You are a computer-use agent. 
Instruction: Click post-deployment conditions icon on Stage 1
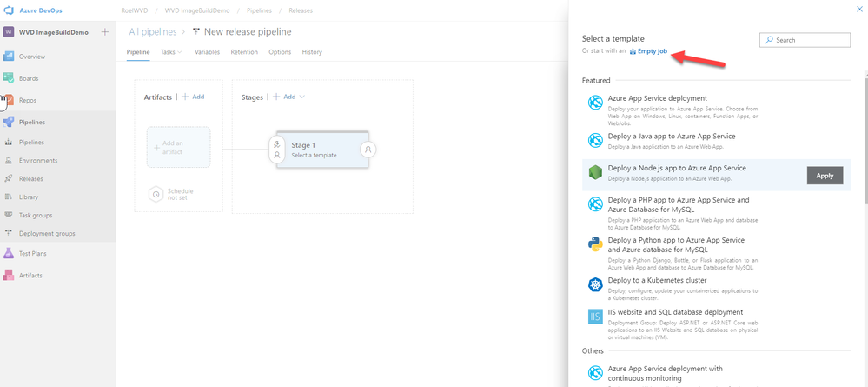click(369, 150)
